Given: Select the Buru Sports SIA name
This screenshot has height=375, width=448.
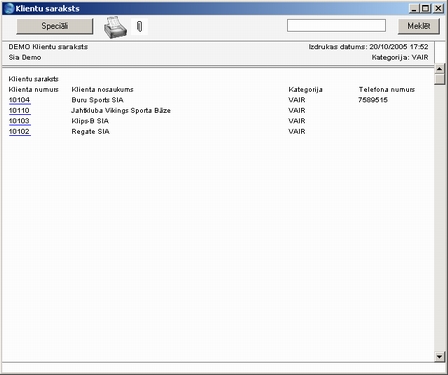Looking at the screenshot, I should (x=97, y=100).
